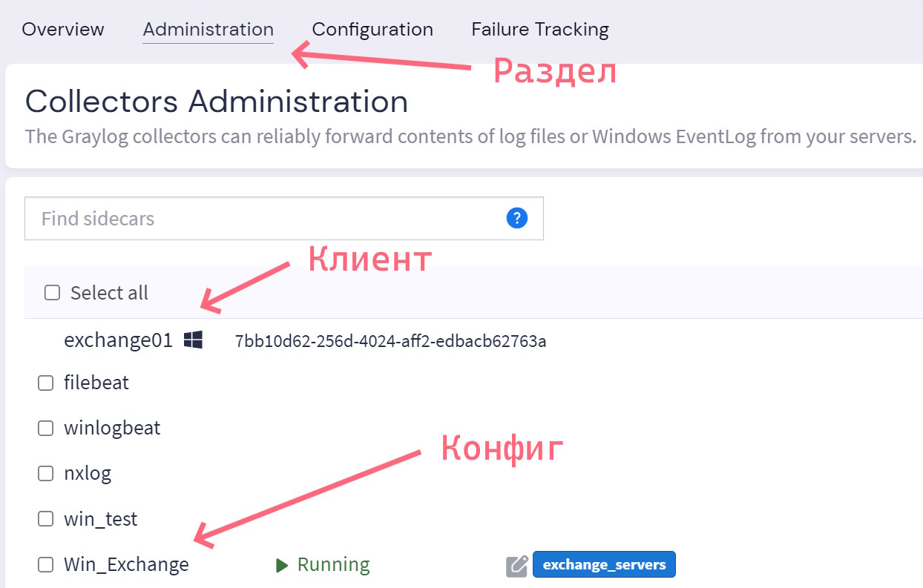
Task: Click the filebeat collector label
Action: 96,383
